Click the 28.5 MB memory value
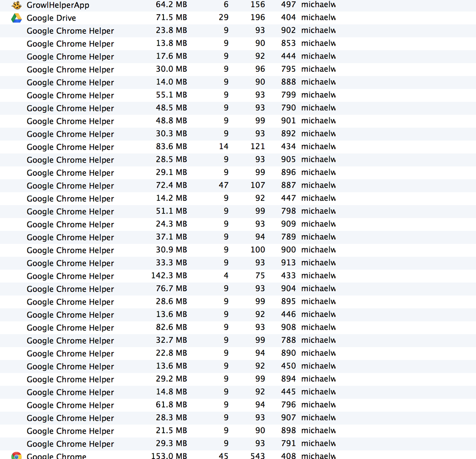Image resolution: width=476 pixels, height=459 pixels. [171, 159]
